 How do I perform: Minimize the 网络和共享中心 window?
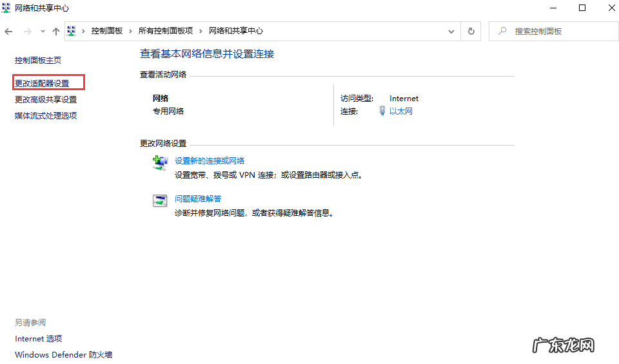(x=553, y=8)
